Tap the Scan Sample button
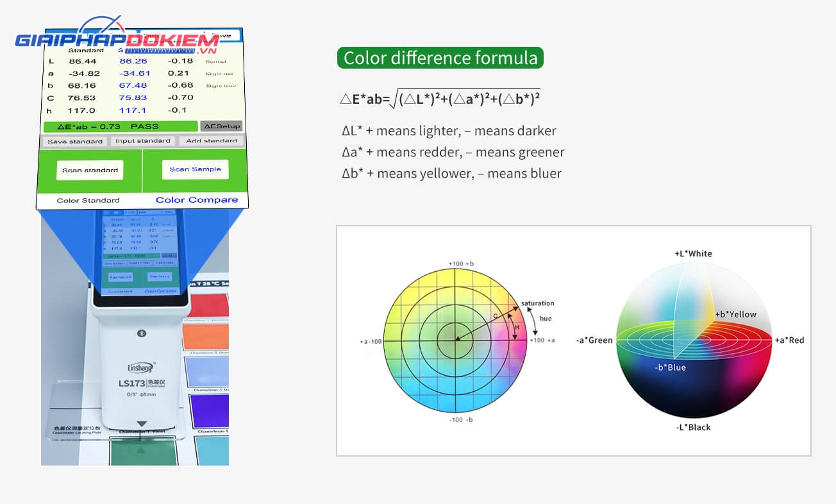This screenshot has height=504, width=836. pyautogui.click(x=195, y=169)
